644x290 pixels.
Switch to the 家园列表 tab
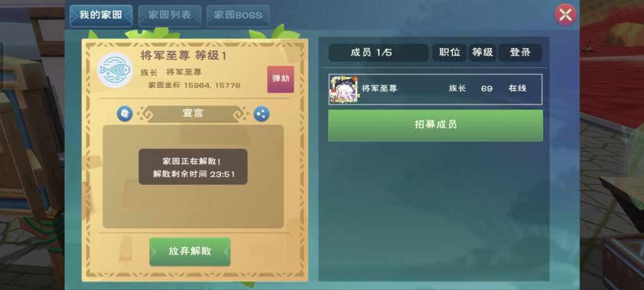(170, 16)
